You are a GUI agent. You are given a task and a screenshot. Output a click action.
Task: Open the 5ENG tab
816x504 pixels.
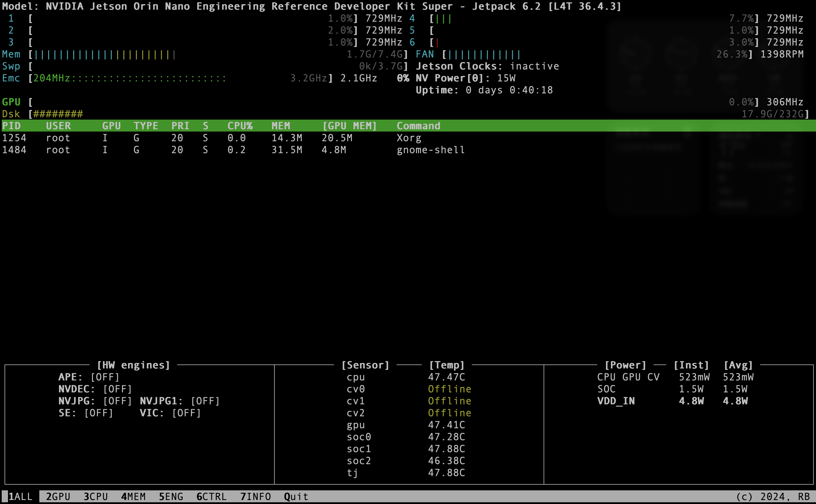(171, 497)
